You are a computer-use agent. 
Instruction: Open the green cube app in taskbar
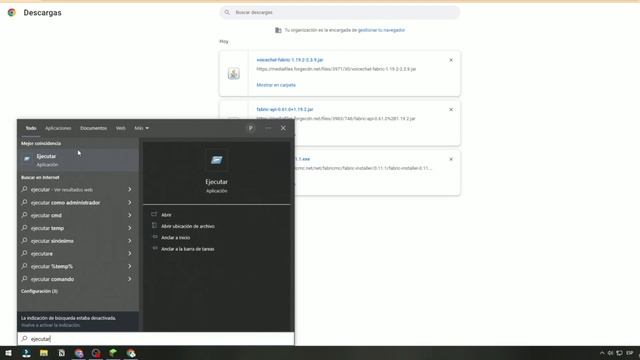113,353
